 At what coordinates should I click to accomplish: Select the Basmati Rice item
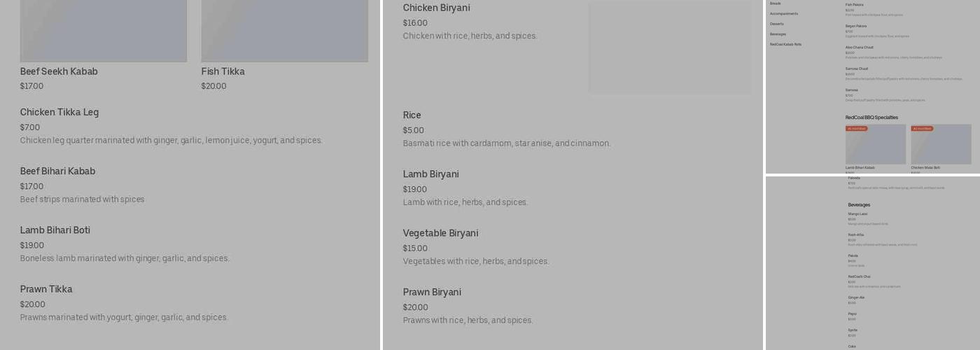[x=412, y=115]
